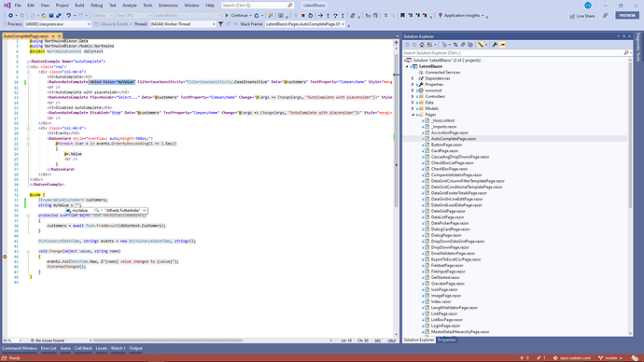This screenshot has width=644, height=362.
Task: Click the Hot Reload refresh icon
Action: tap(257, 15)
